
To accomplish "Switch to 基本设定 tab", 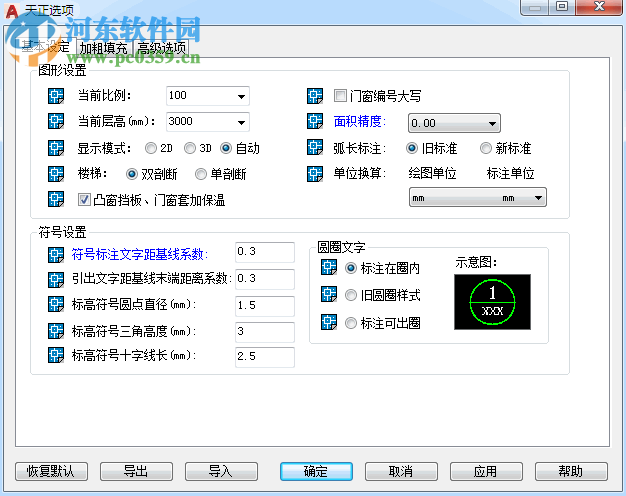I will point(45,47).
